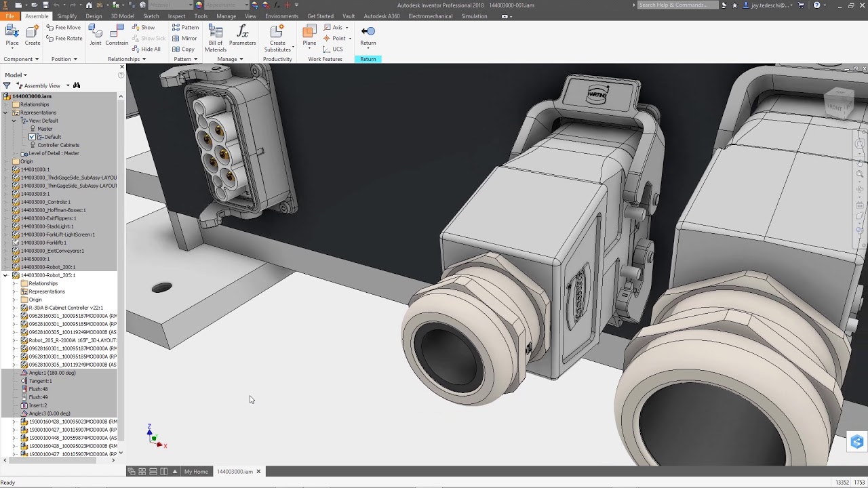Click the share icon at viewport bottom right
Image resolution: width=868 pixels, height=488 pixels.
pos(857,442)
